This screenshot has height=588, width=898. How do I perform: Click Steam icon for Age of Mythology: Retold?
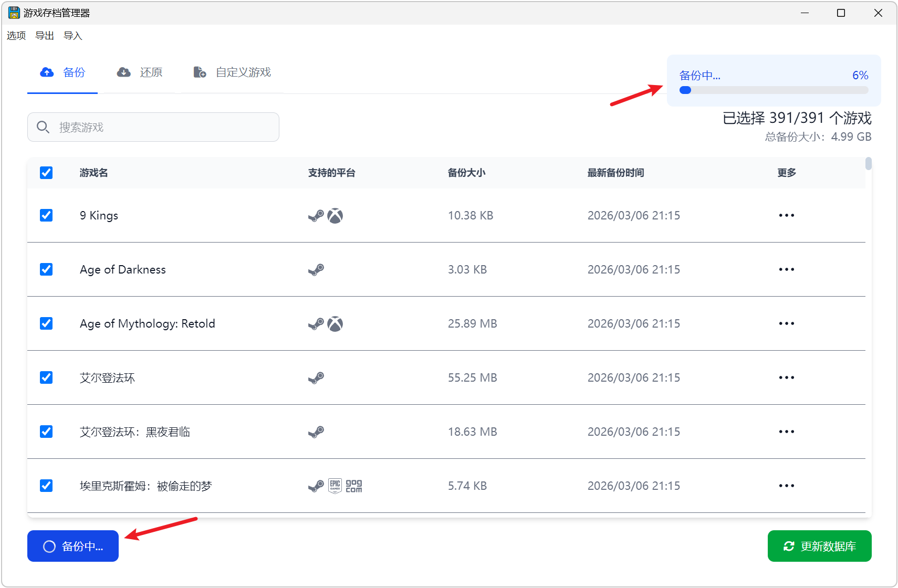pyautogui.click(x=316, y=324)
